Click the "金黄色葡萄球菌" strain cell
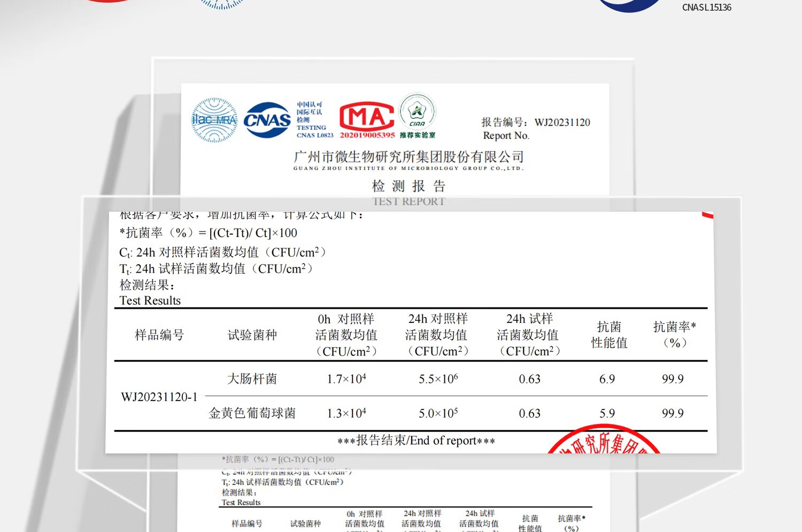The width and height of the screenshot is (802, 532). click(252, 413)
